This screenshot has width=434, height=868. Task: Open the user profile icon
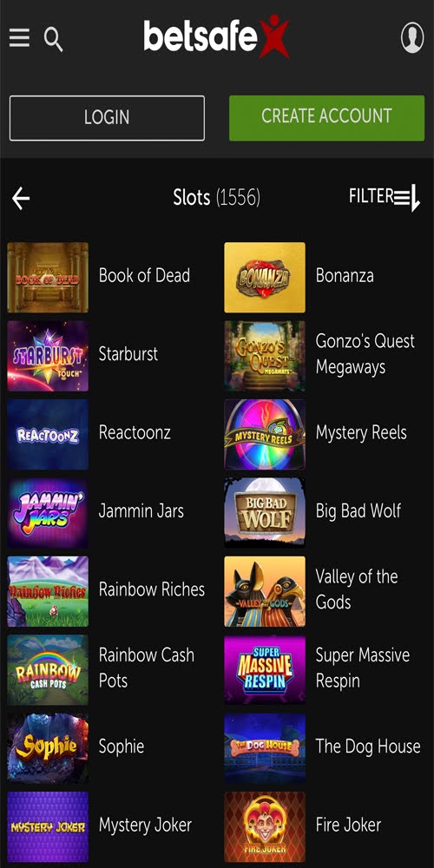[411, 37]
